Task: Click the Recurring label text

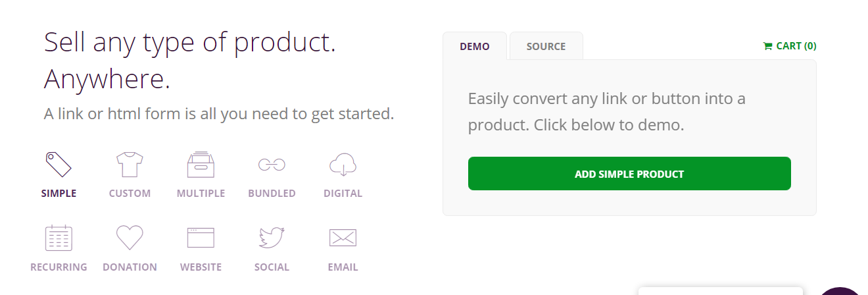Action: coord(59,267)
